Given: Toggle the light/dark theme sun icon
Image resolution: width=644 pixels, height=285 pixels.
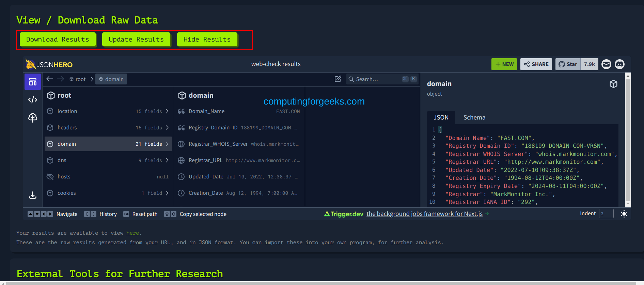Looking at the screenshot, I should pos(624,214).
